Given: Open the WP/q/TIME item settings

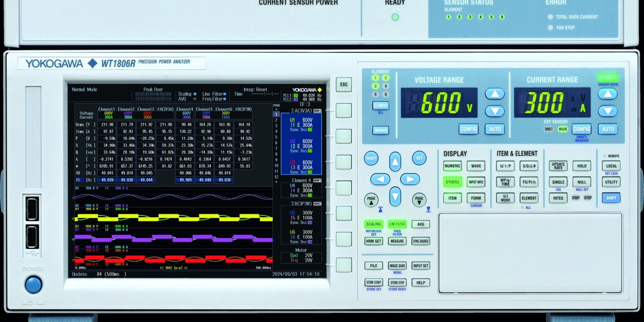Looking at the screenshot, I should point(505,182).
